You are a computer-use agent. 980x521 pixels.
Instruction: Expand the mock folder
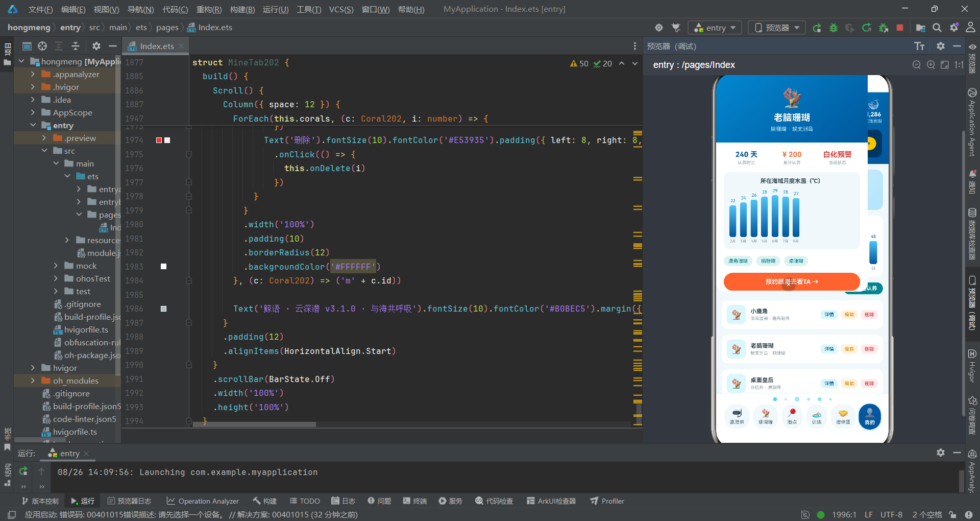(56, 266)
